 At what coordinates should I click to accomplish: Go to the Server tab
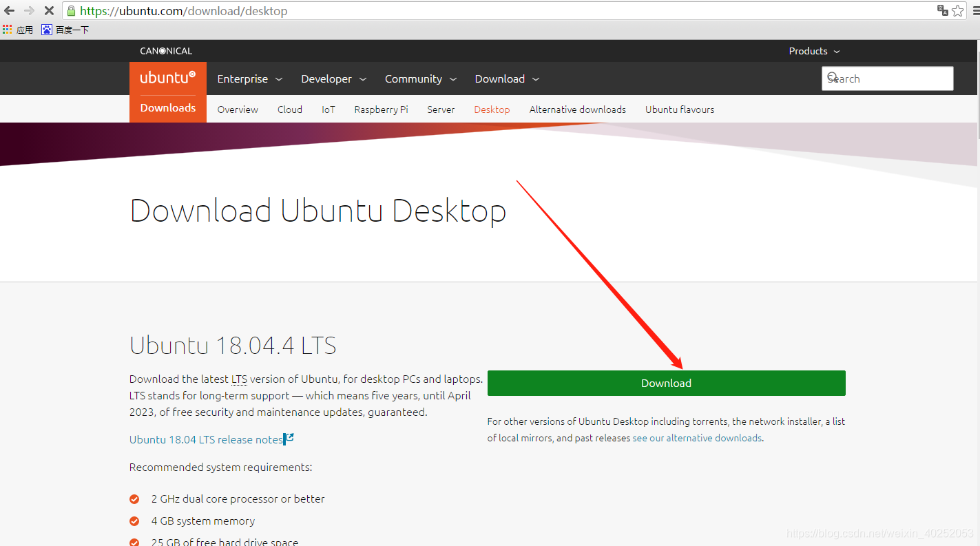[441, 109]
